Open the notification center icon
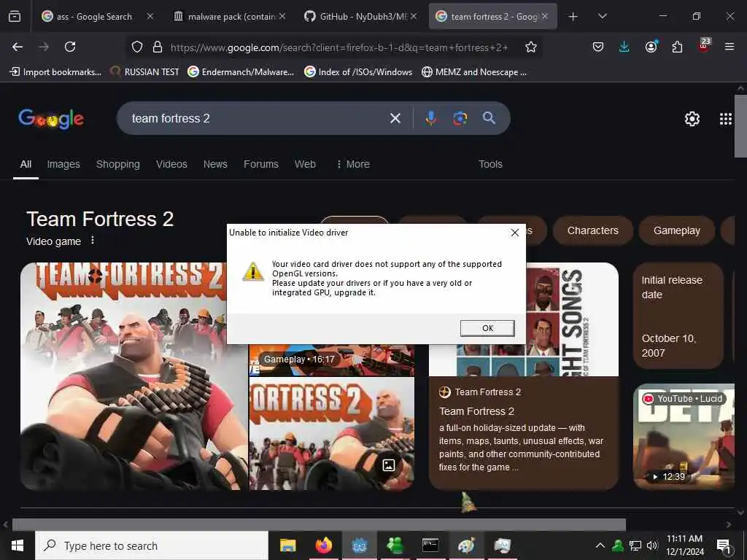The width and height of the screenshot is (747, 560). 724,545
